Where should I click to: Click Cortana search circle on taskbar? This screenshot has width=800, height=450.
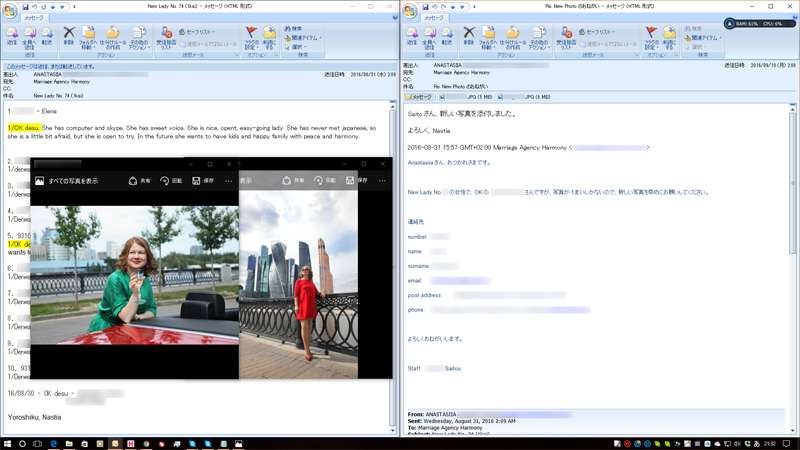[22, 444]
